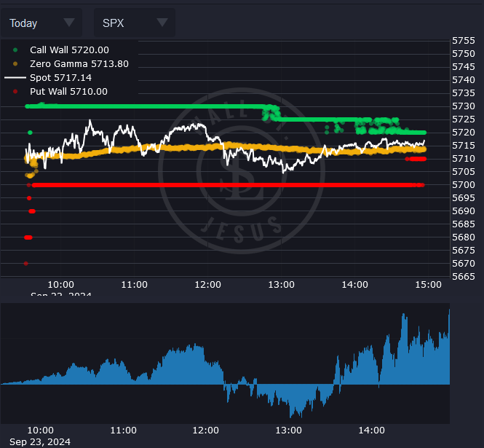Click 13:00 on the lower chart time axis

pyautogui.click(x=289, y=431)
